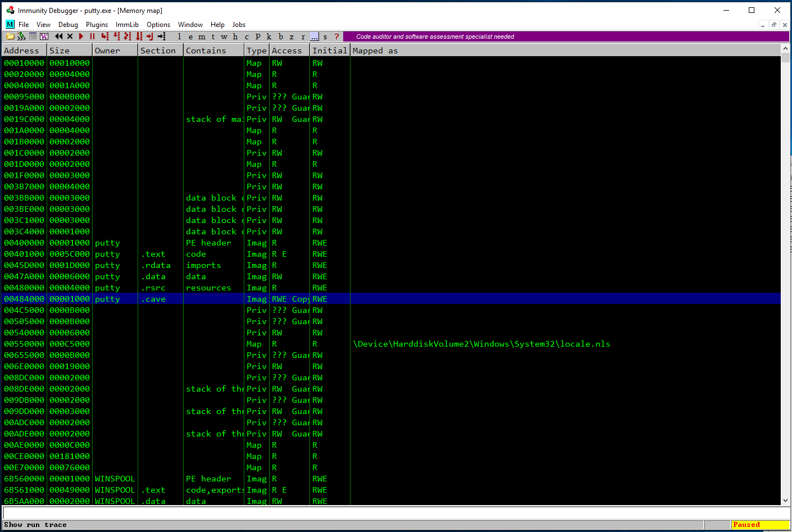Viewport: 792px width, 532px height.
Task: Click the Trace into icon
Action: [128, 37]
